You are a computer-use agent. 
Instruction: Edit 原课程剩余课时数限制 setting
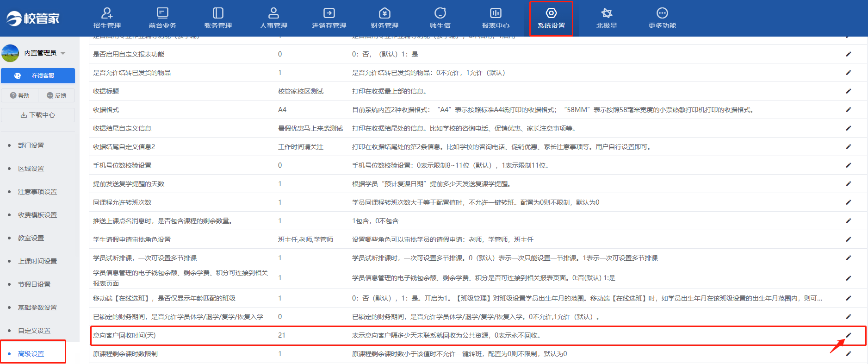point(849,354)
